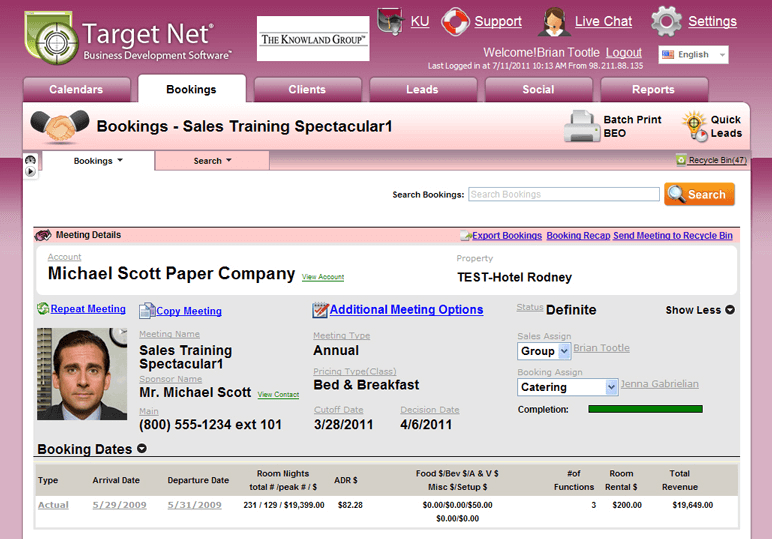Open the Search submenu dropdown

click(212, 161)
